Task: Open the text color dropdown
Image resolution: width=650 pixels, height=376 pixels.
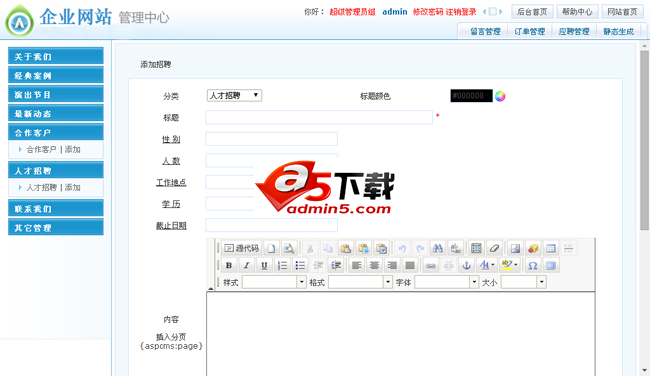Action: [487, 265]
